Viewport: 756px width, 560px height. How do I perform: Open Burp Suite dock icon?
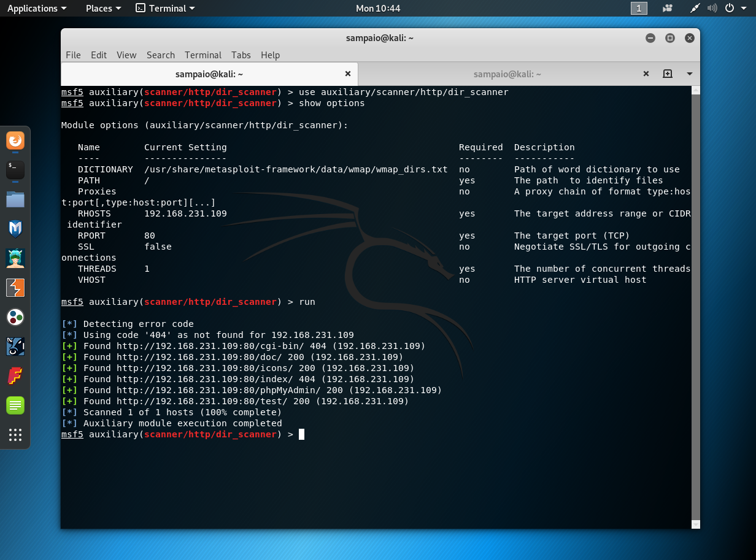pos(15,288)
